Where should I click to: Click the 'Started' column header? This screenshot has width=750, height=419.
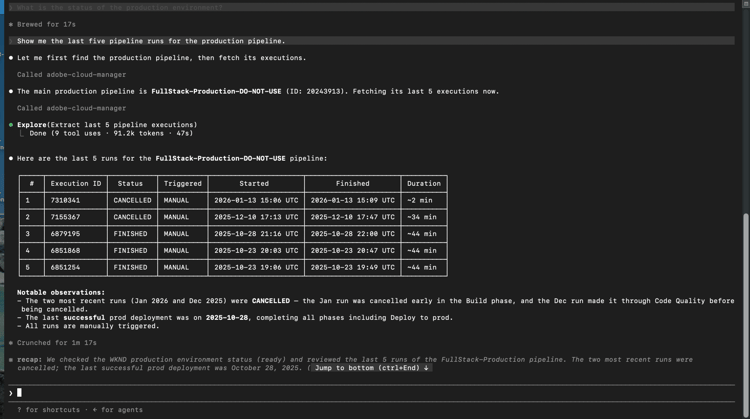254,184
